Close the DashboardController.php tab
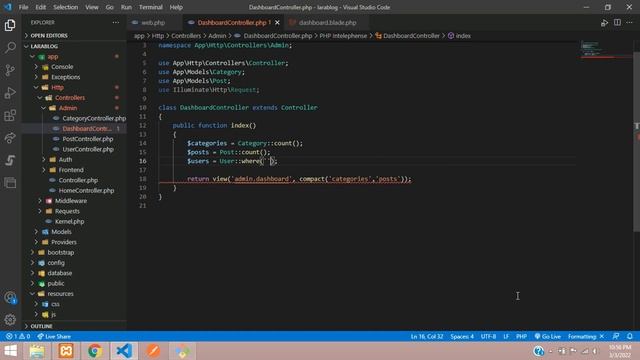640x360 pixels. click(277, 22)
